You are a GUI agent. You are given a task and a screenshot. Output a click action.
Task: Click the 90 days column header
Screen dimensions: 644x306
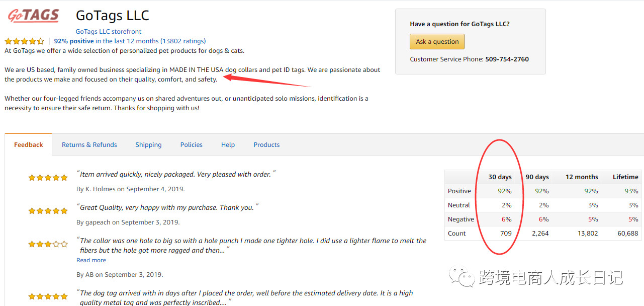(537, 177)
